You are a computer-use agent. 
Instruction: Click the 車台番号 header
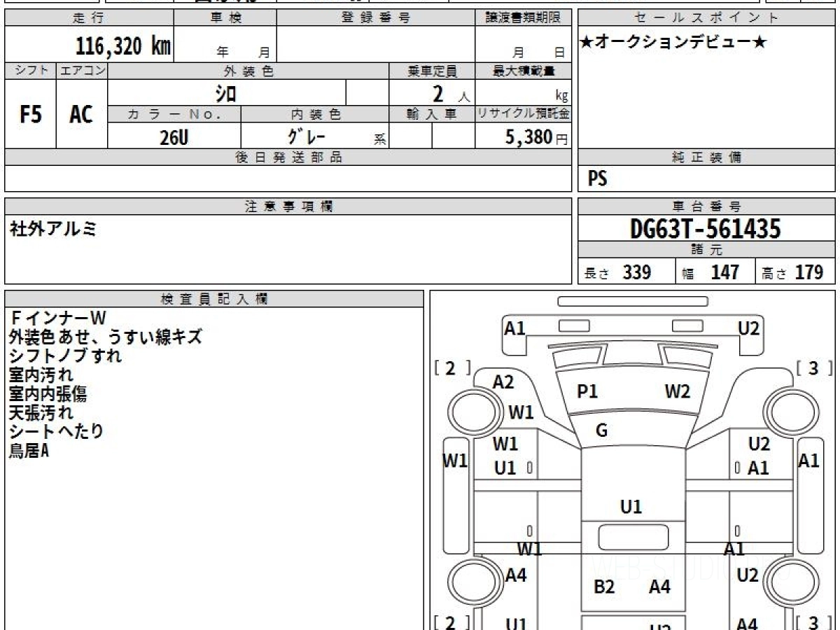(x=706, y=206)
